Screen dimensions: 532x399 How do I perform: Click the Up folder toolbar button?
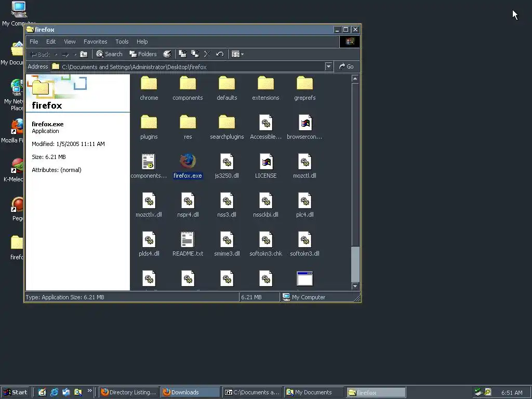(84, 54)
